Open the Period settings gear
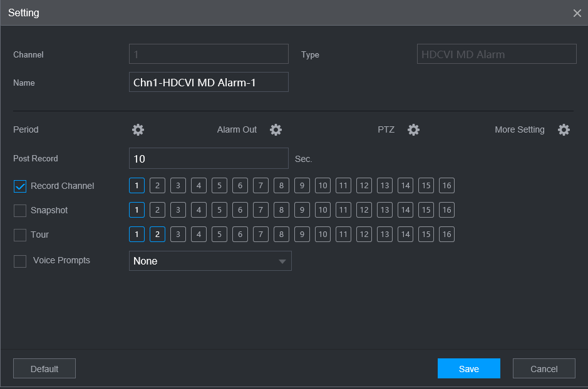This screenshot has width=588, height=389. click(x=138, y=129)
